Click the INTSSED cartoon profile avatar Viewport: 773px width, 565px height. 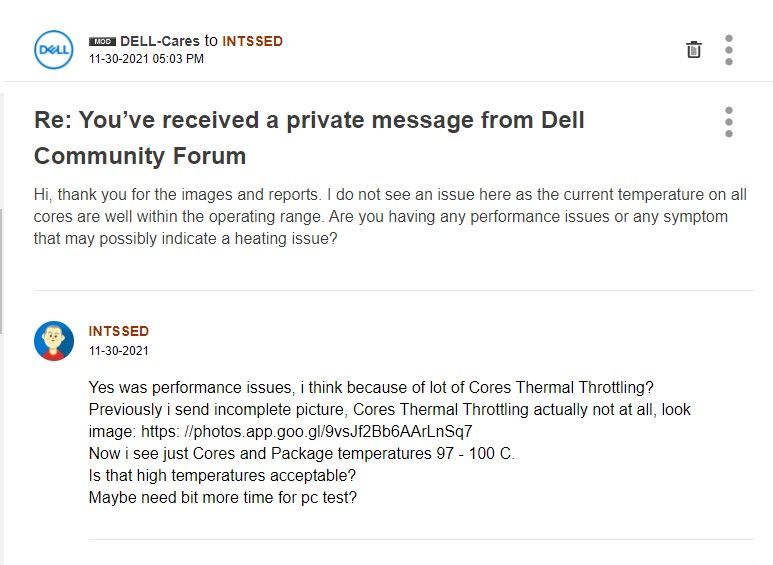tap(54, 341)
